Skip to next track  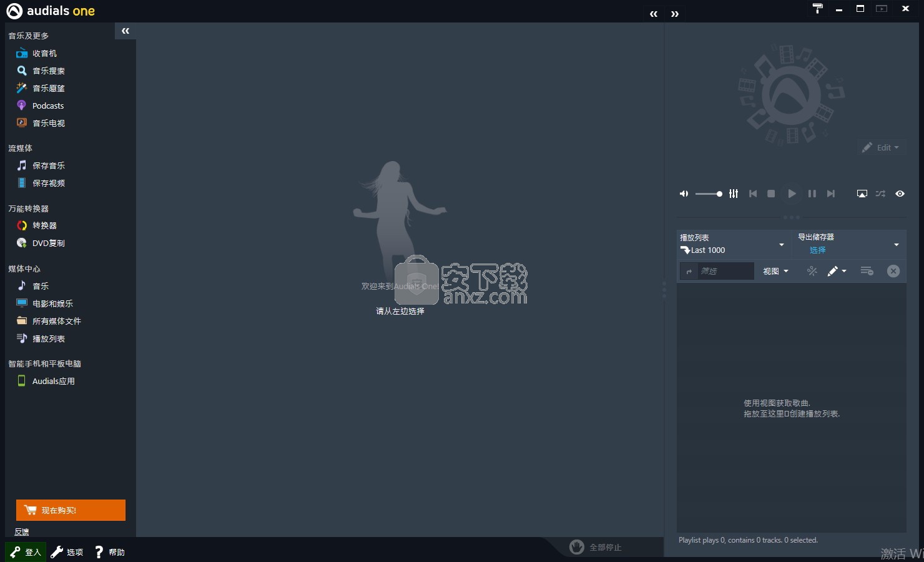coord(830,194)
